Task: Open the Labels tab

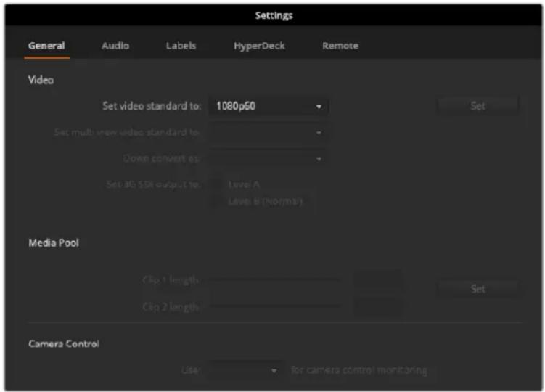Action: pos(181,46)
